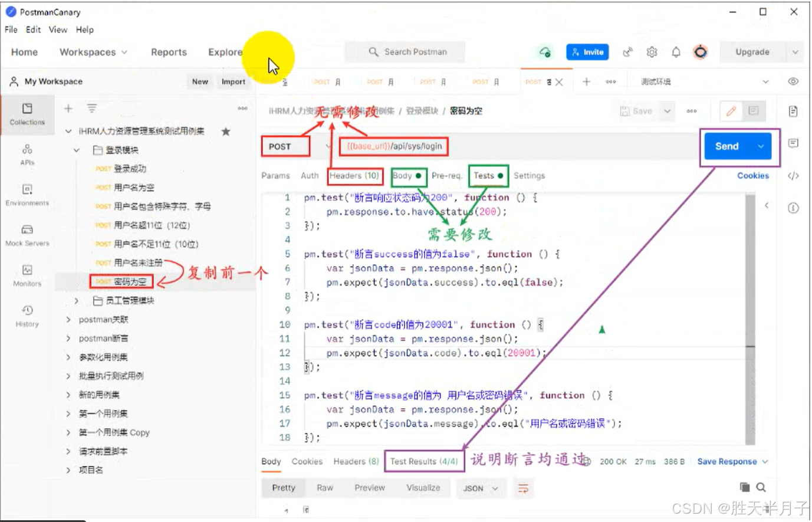The image size is (812, 522).
Task: Click the Search Postman field
Action: pos(405,52)
